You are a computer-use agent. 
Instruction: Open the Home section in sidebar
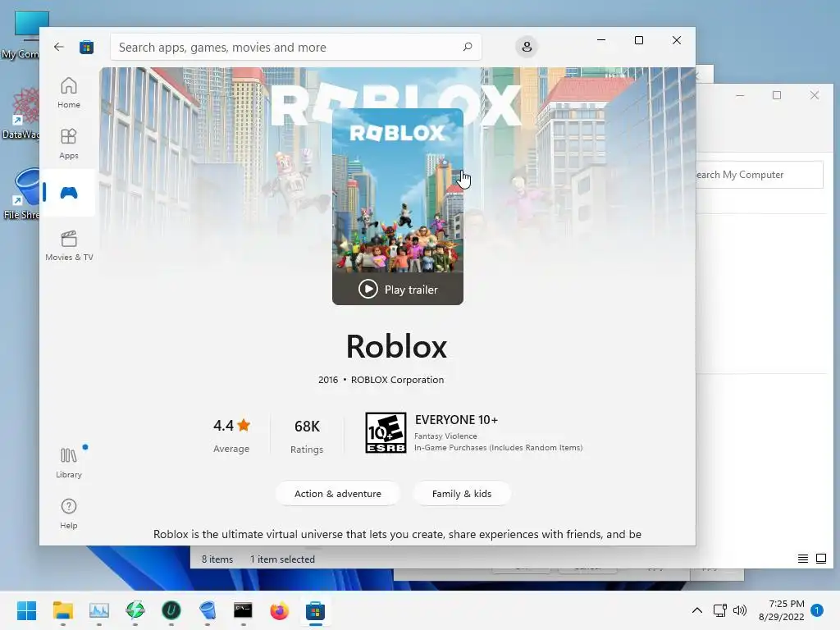pyautogui.click(x=69, y=93)
